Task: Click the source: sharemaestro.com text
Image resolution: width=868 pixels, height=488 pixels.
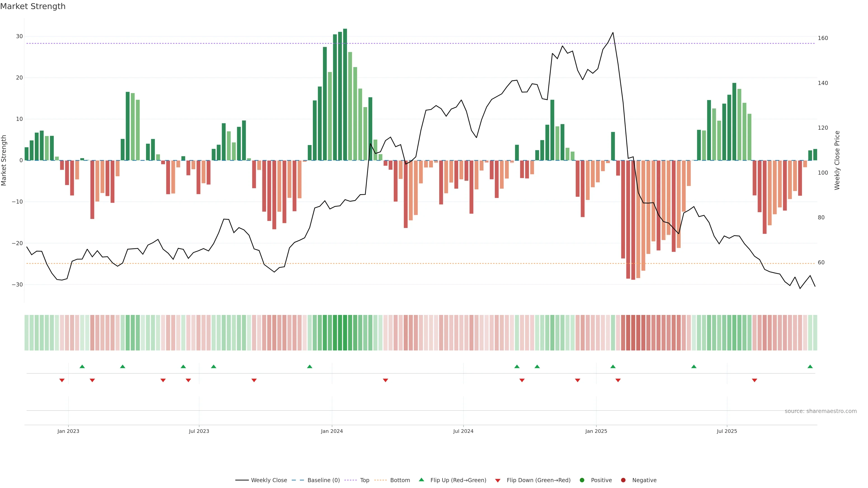Action: point(821,411)
